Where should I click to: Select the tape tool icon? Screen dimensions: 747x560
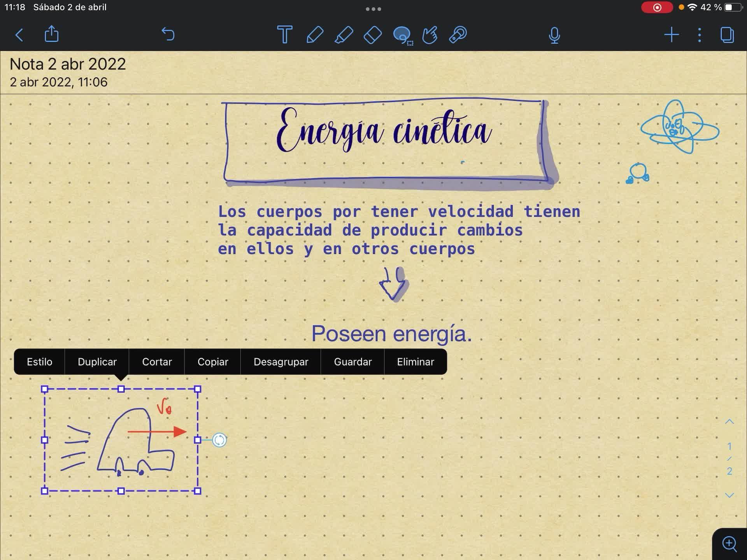tap(458, 35)
